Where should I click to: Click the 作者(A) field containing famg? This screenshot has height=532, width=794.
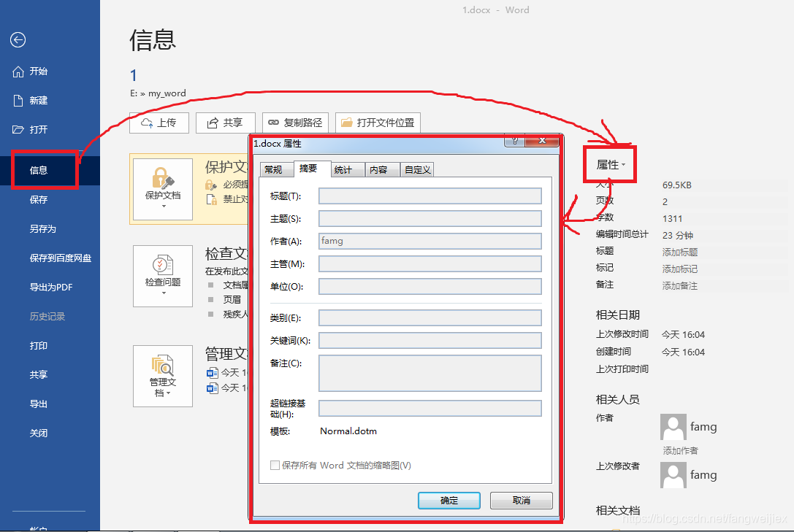click(x=430, y=242)
